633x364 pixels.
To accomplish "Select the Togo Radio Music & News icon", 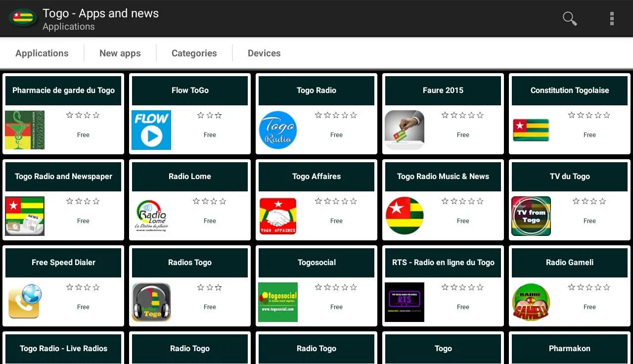I will (405, 216).
